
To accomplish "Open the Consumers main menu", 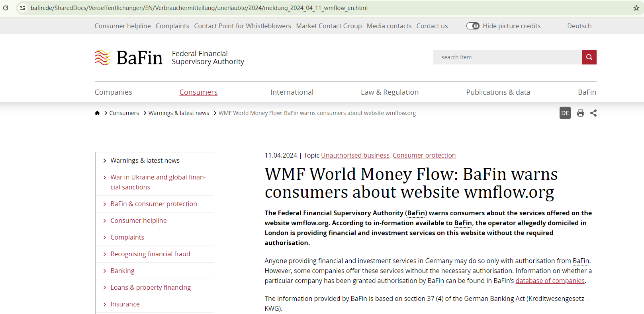I will 198,92.
